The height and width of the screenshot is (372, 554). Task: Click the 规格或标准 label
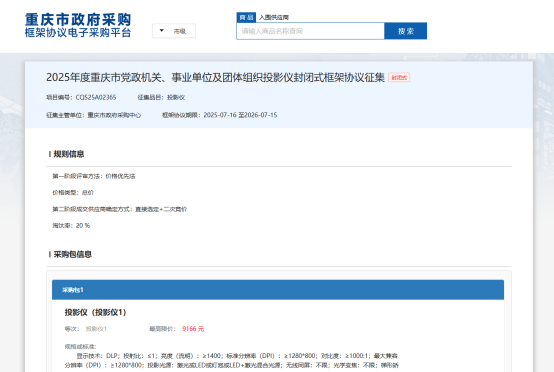pyautogui.click(x=80, y=347)
